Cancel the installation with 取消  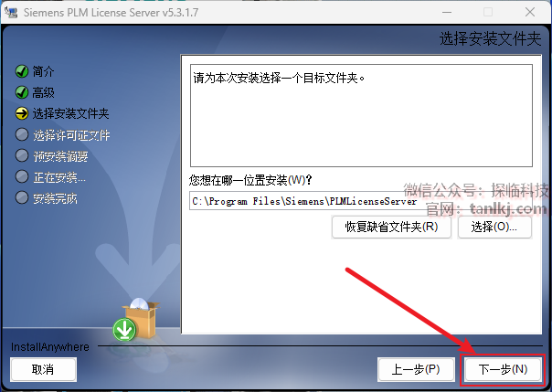click(43, 369)
